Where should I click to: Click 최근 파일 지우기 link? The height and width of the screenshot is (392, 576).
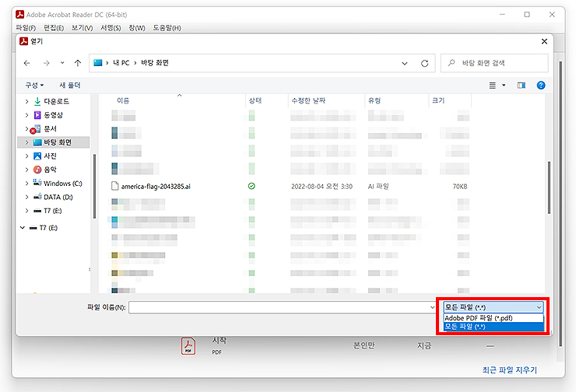click(x=510, y=370)
